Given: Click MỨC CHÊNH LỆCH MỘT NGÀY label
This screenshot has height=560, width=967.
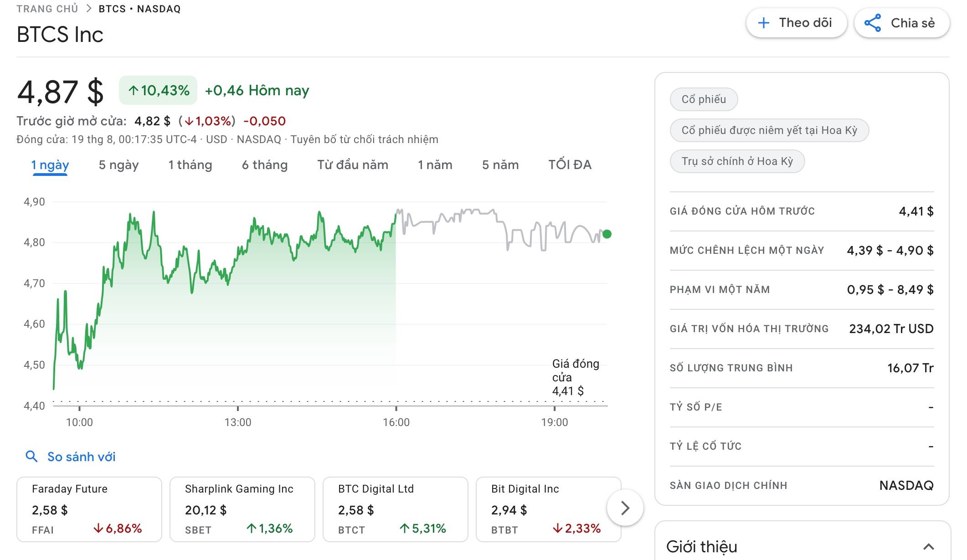Looking at the screenshot, I should pyautogui.click(x=747, y=250).
